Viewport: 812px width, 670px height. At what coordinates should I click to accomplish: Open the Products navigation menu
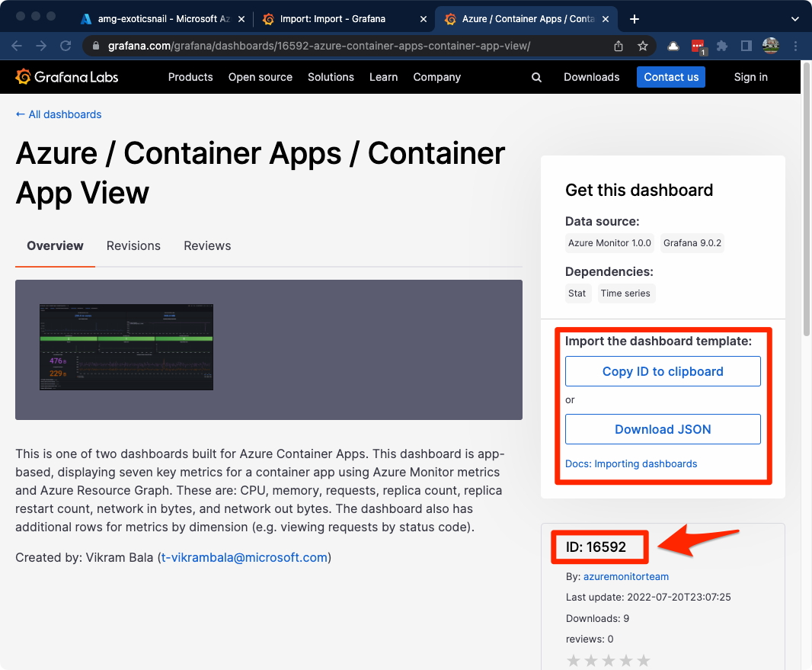point(190,77)
